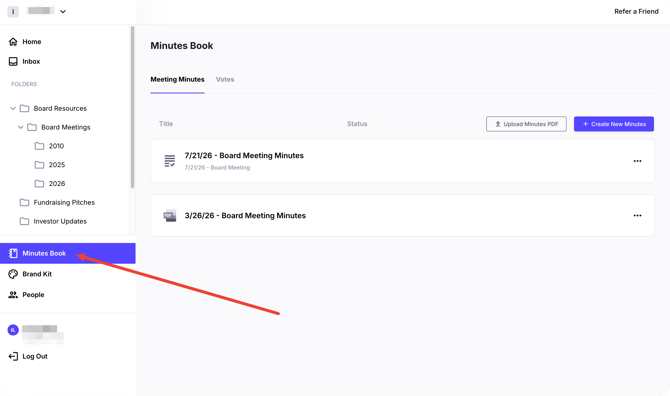Switch to the Votes tab

[225, 79]
